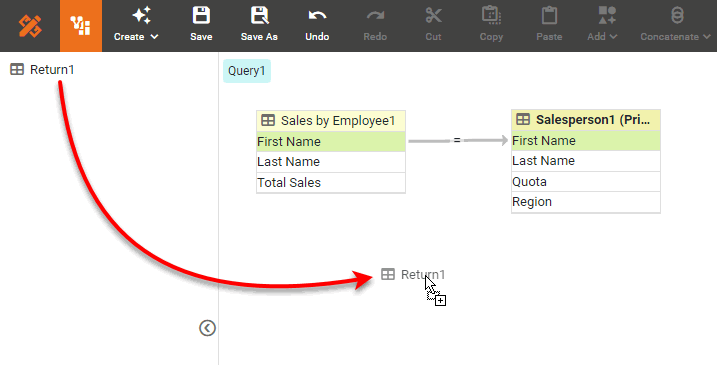This screenshot has width=717, height=365.
Task: Click the Concatenate icon
Action: [x=677, y=16]
